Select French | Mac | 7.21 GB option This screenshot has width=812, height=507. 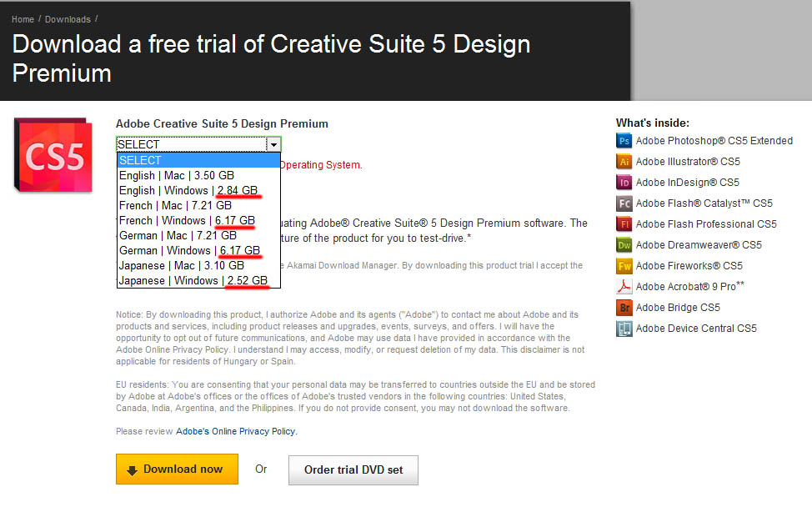(x=198, y=206)
